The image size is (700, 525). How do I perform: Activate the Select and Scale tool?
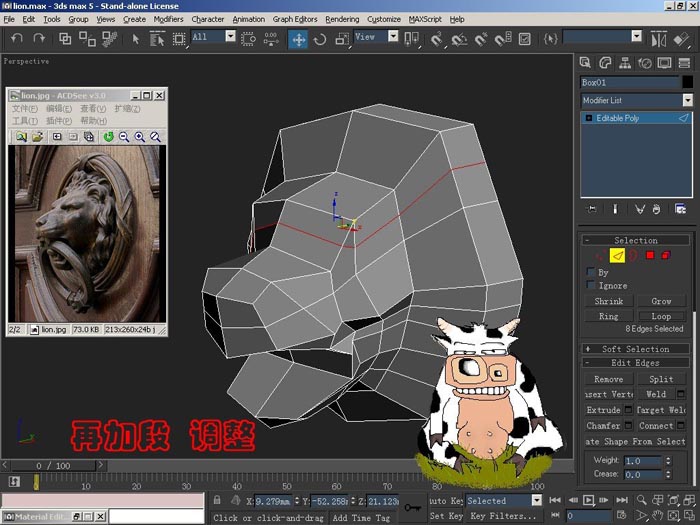coord(342,39)
